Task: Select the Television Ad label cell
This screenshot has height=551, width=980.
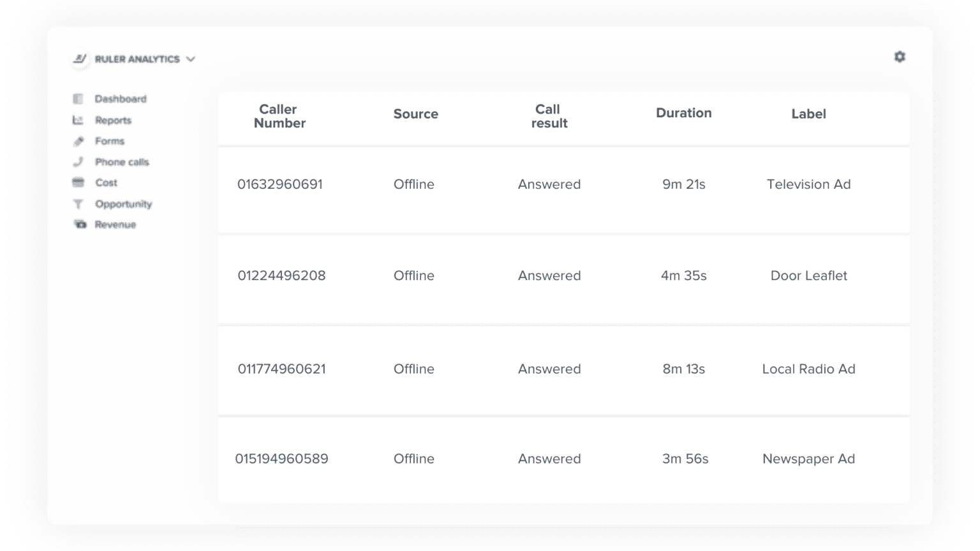Action: pos(808,184)
